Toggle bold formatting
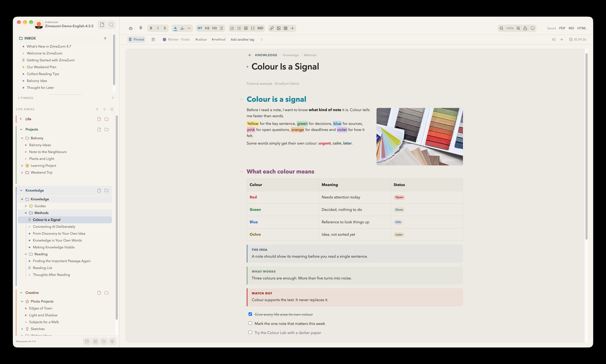 coord(151,28)
